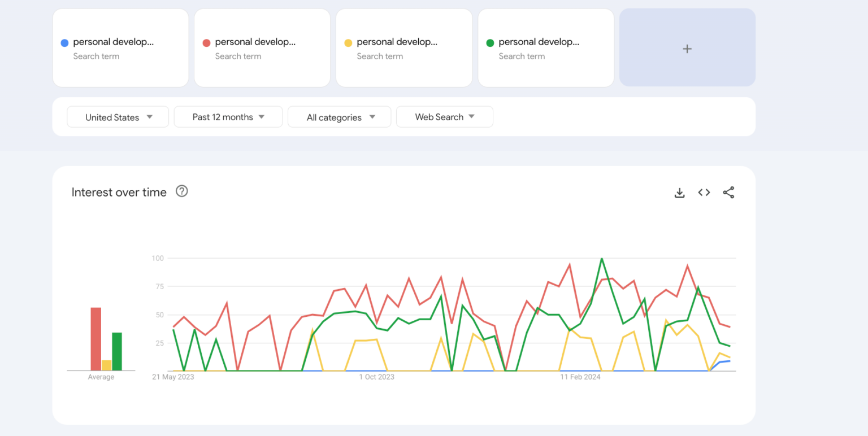Edit the yellow search term card
This screenshot has height=436, width=868.
click(404, 48)
